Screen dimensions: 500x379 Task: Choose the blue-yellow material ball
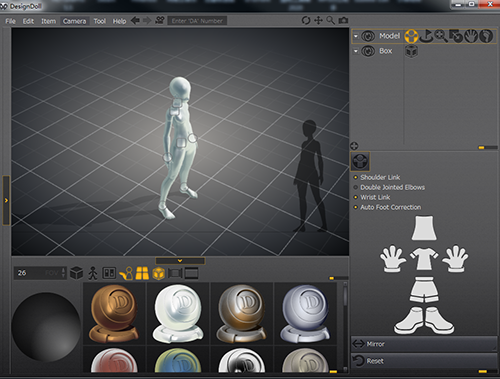click(x=178, y=360)
